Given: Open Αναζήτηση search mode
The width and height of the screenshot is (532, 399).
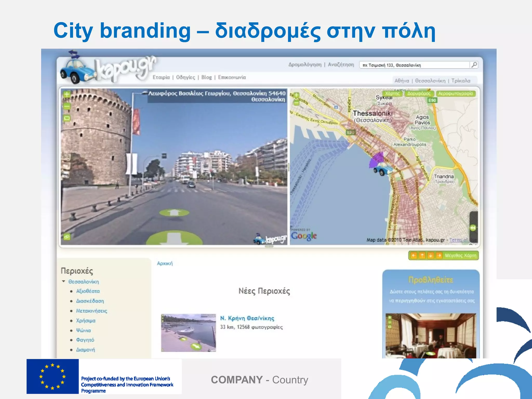Looking at the screenshot, I should [x=341, y=64].
